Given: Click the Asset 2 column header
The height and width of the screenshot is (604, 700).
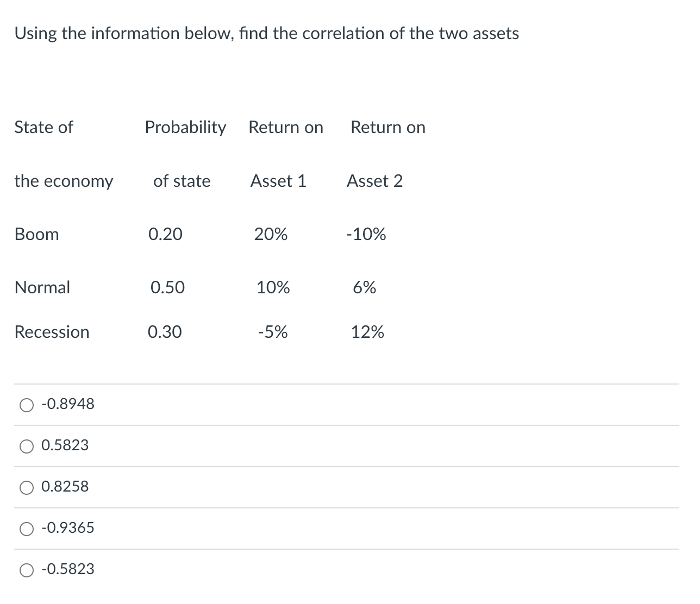Looking at the screenshot, I should point(375,181).
